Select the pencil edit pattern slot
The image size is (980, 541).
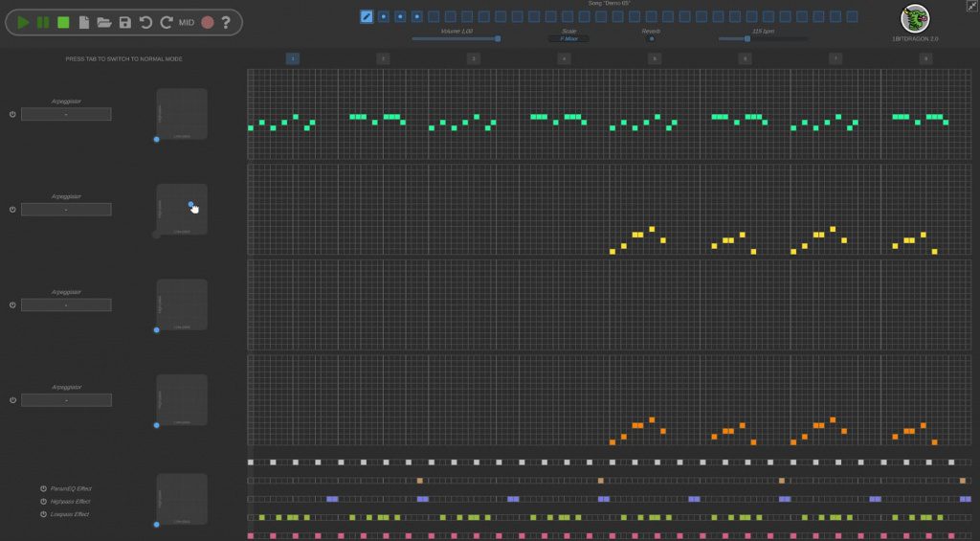(x=367, y=16)
